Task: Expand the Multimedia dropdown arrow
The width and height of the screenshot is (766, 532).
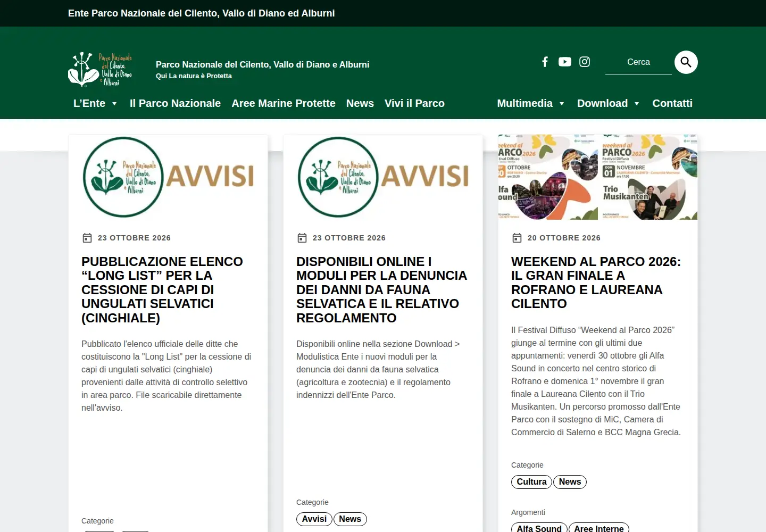Action: pos(562,104)
